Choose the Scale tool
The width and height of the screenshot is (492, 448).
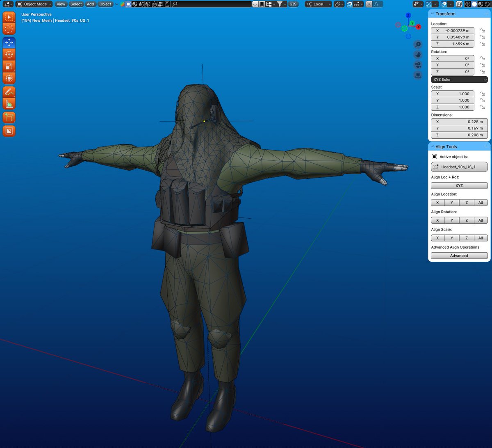click(x=9, y=66)
